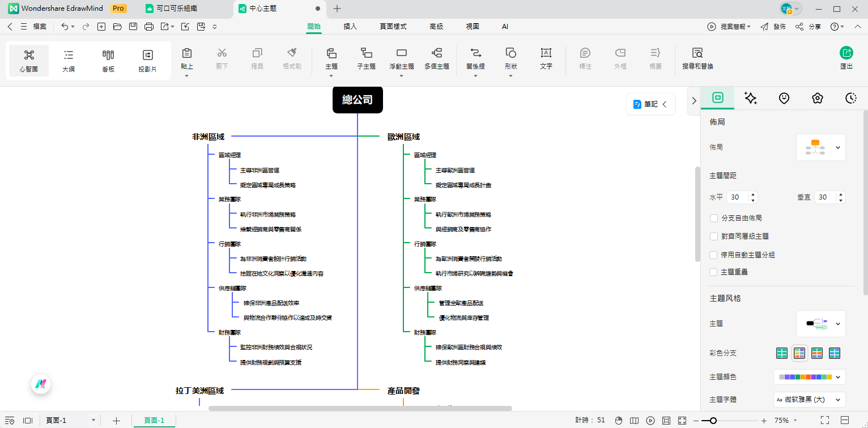Enable the 主題重疊 checkbox
868x428 pixels.
click(713, 272)
